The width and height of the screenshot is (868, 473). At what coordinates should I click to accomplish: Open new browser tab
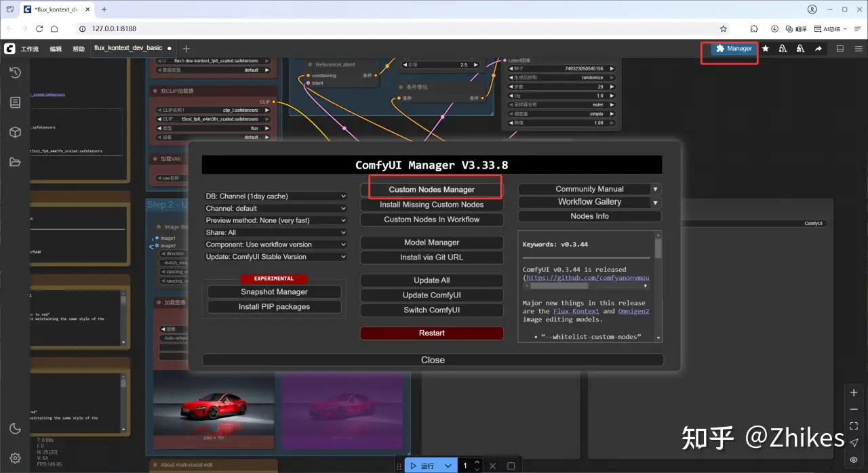[104, 9]
